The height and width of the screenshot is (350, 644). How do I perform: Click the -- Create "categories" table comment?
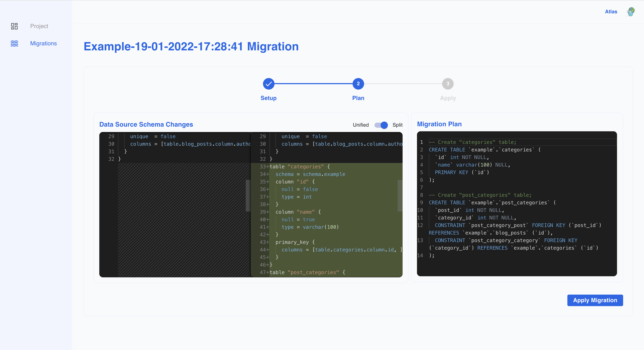coord(473,142)
